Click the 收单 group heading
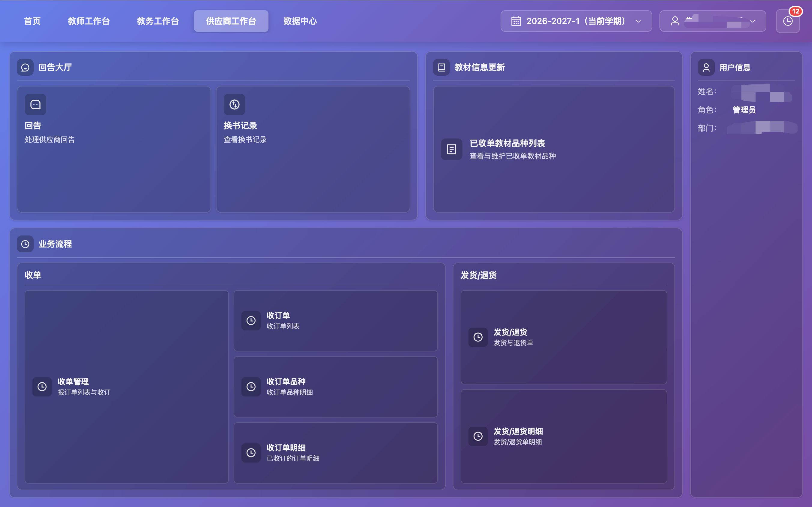This screenshot has width=812, height=507. click(x=33, y=275)
